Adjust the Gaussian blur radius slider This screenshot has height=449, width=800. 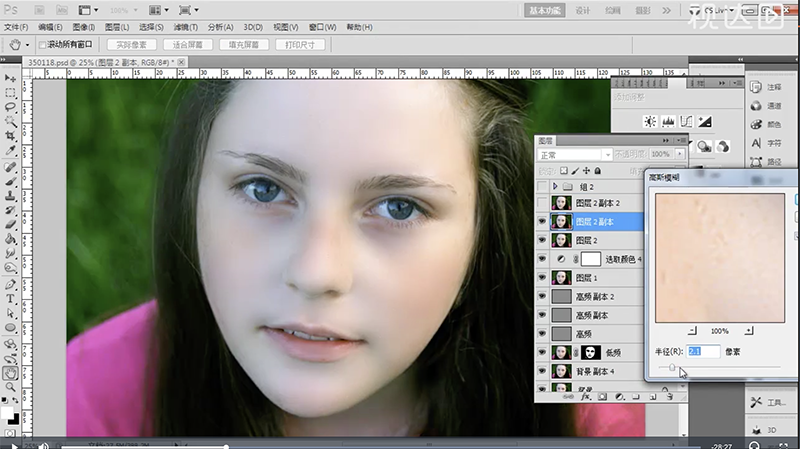tap(672, 367)
